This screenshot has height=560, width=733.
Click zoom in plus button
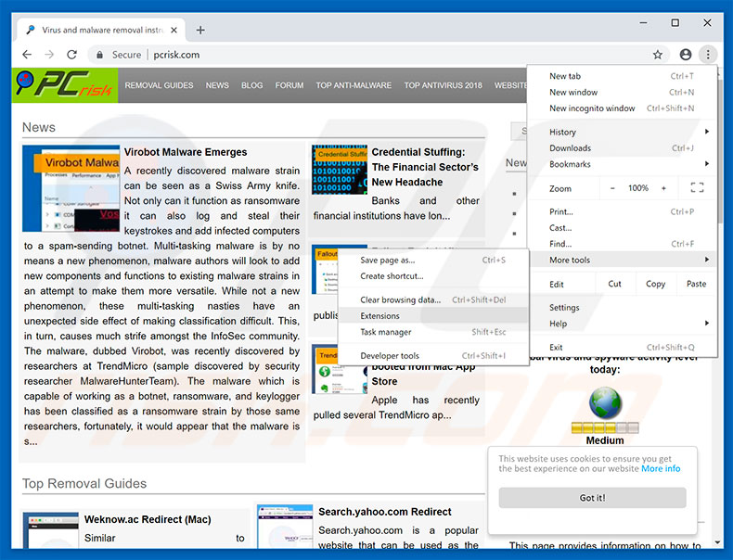click(x=663, y=188)
